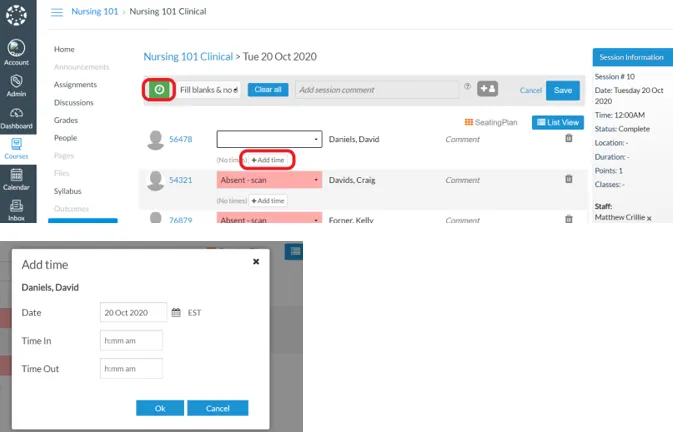Open the Fill blanks dropdown
673x432 pixels.
pos(209,90)
